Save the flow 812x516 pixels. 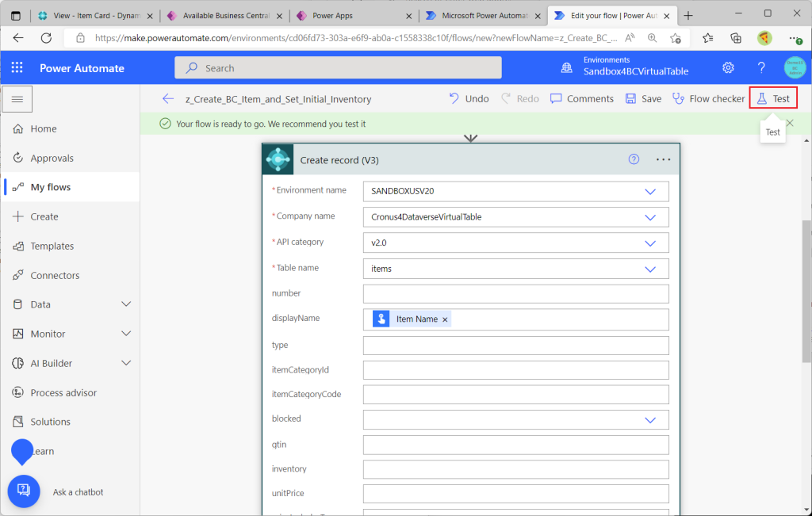(643, 99)
